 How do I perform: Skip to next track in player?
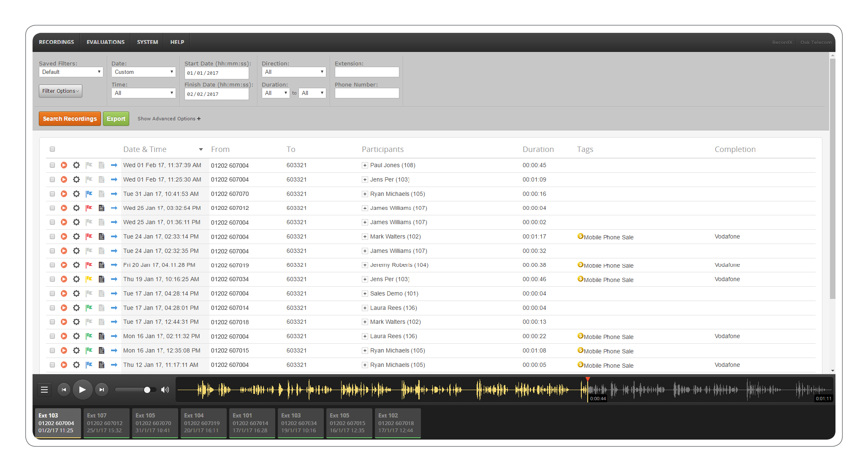pyautogui.click(x=102, y=390)
